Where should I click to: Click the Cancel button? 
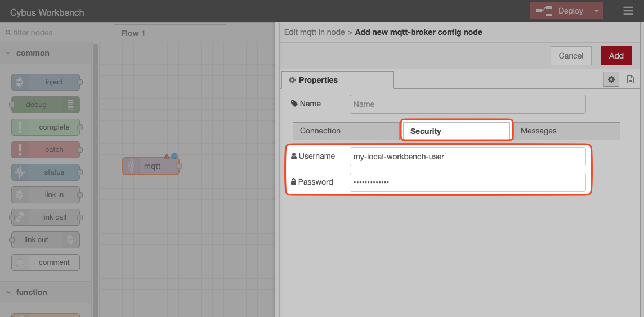[571, 56]
